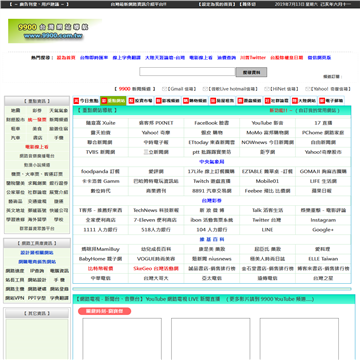Open the NOWnews 今日新聞網 link

[268, 142]
